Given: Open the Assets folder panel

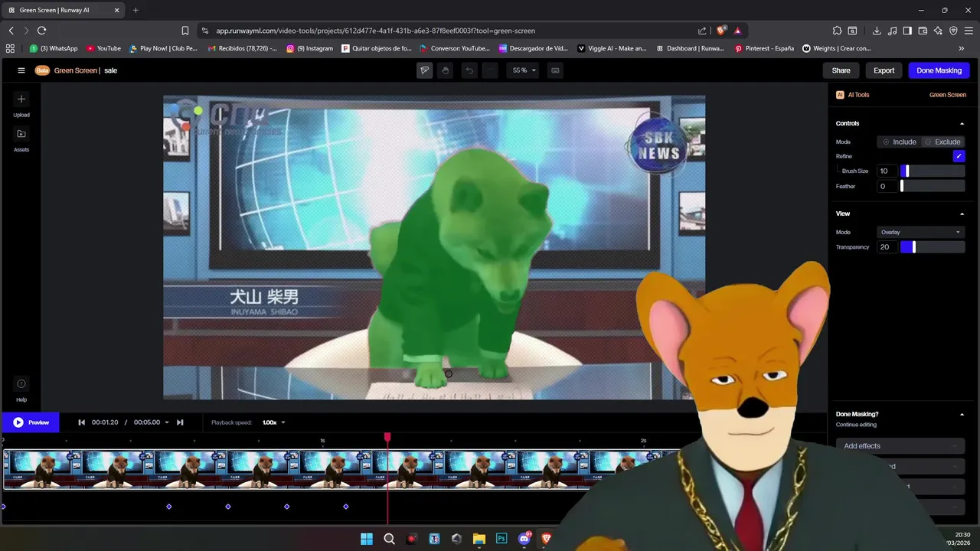Looking at the screenshot, I should coord(21,134).
